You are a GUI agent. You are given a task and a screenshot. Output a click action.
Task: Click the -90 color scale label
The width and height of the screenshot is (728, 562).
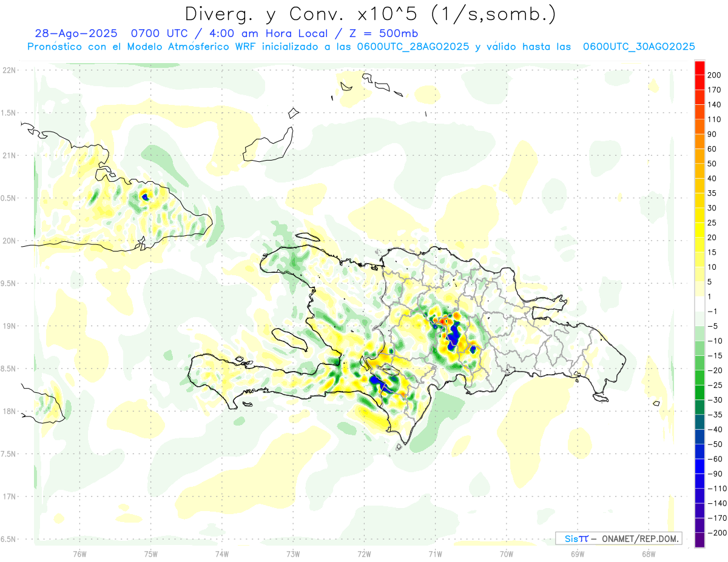coord(716,473)
